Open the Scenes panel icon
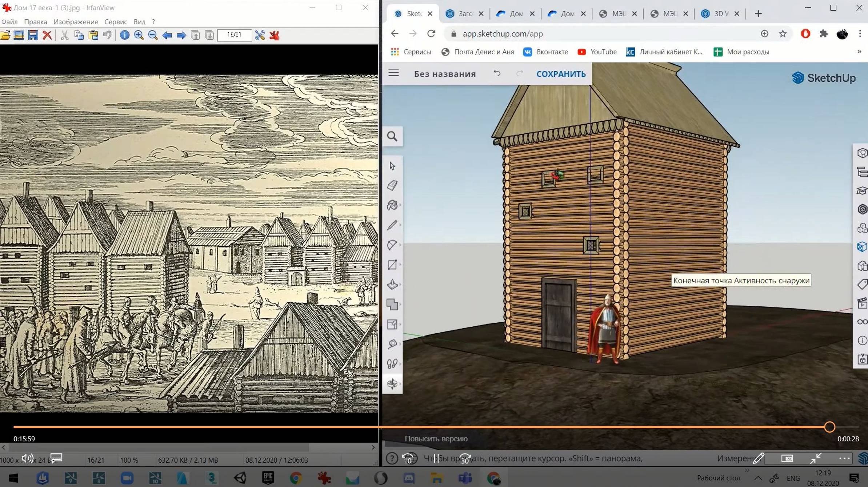This screenshot has width=868, height=487. pos(862,303)
